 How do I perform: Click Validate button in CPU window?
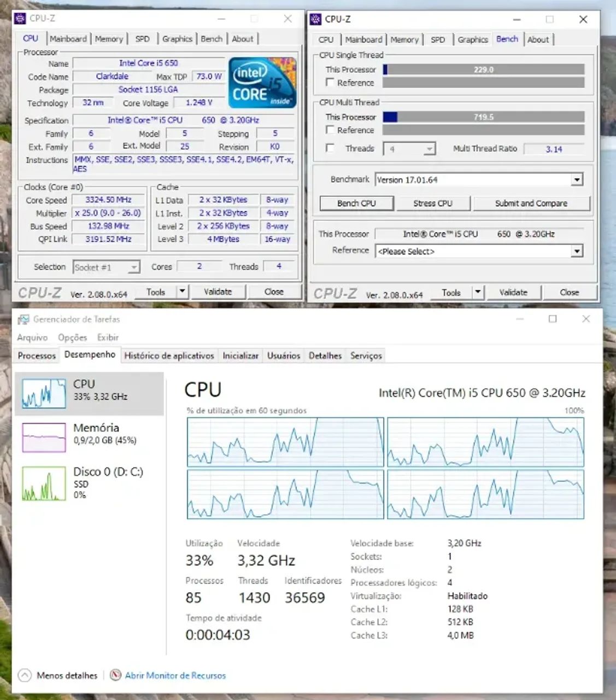pyautogui.click(x=218, y=292)
